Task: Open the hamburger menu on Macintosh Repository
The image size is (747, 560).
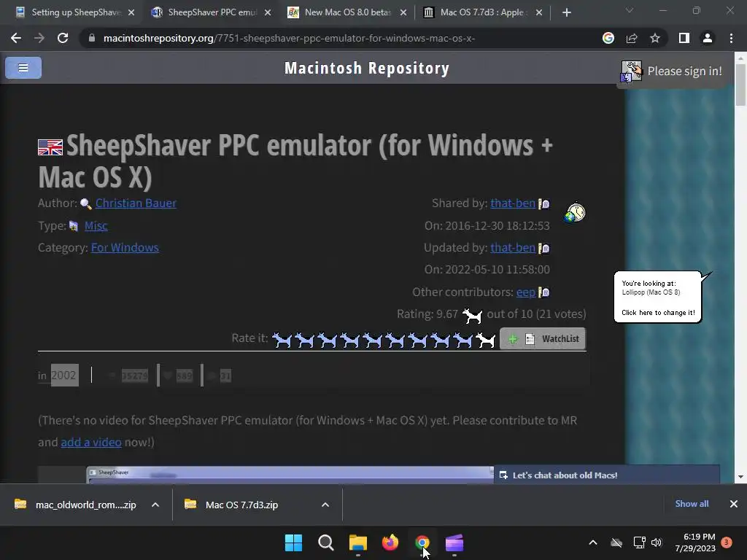Action: 23,68
